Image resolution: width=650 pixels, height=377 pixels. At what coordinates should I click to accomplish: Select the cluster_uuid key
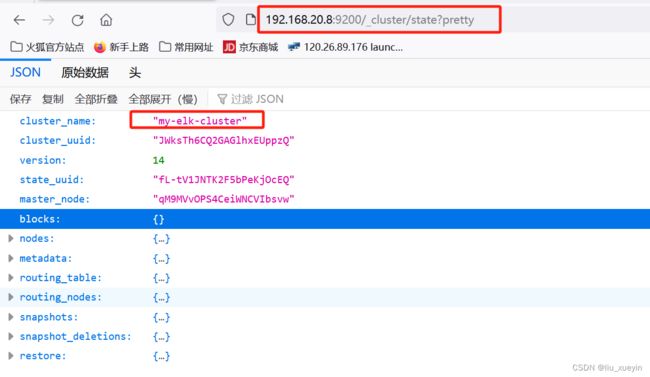pyautogui.click(x=58, y=140)
